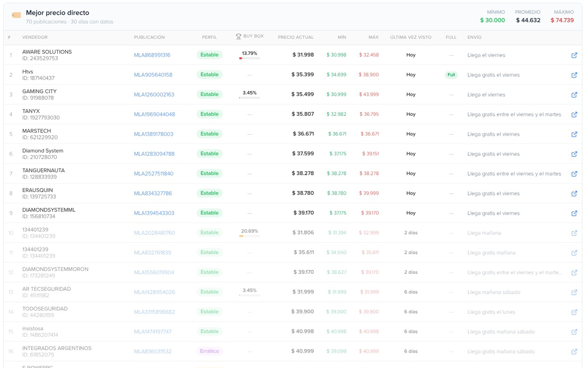This screenshot has height=368, width=588.
Task: Click external link icon in TANYX row
Action: 574,115
